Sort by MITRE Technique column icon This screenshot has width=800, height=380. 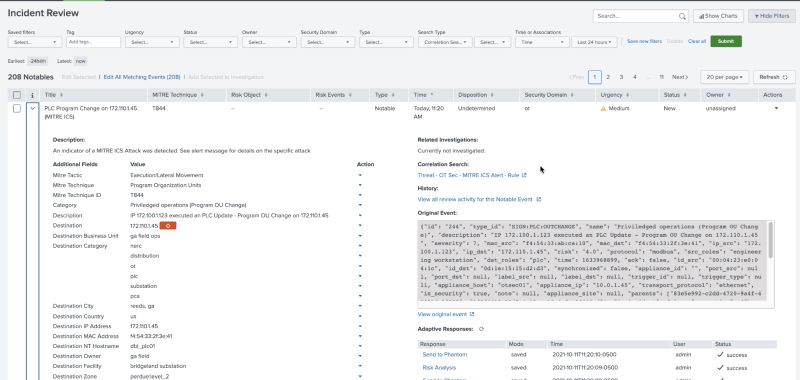pyautogui.click(x=202, y=95)
